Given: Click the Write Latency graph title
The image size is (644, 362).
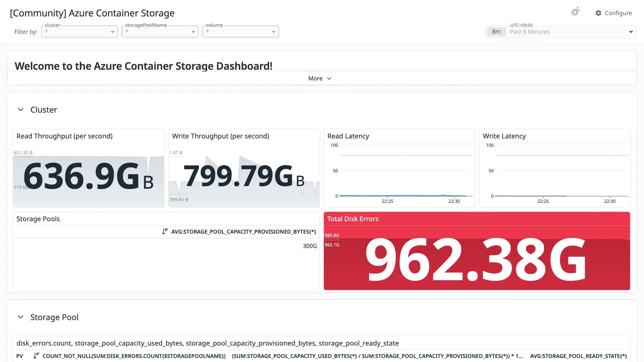Looking at the screenshot, I should (504, 136).
